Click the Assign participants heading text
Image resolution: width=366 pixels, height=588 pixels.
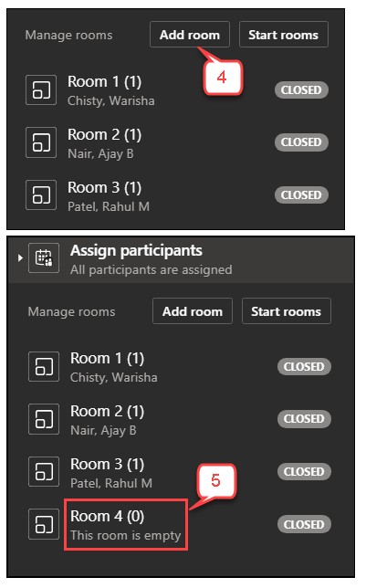(137, 250)
